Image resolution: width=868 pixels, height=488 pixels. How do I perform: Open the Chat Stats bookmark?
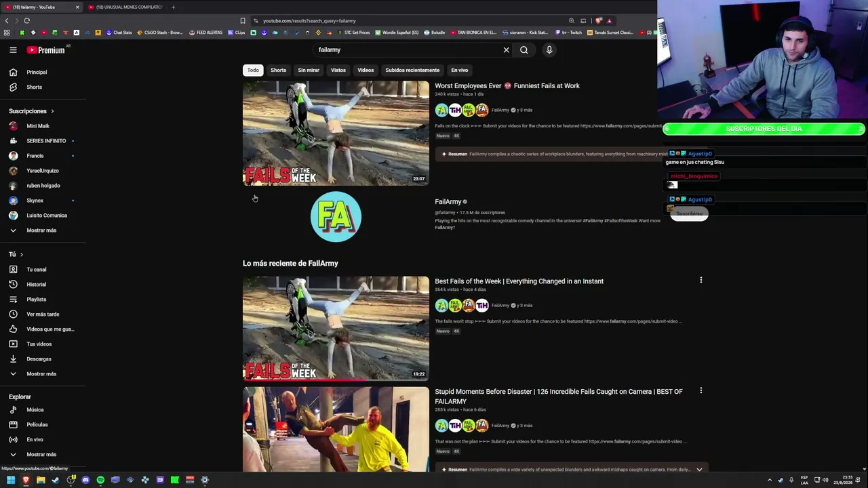tap(118, 33)
